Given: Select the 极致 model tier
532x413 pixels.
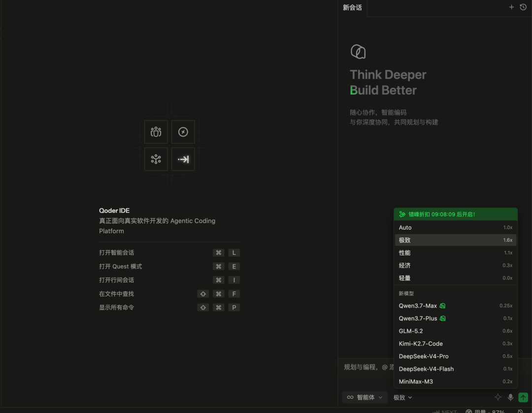Looking at the screenshot, I should (x=455, y=240).
